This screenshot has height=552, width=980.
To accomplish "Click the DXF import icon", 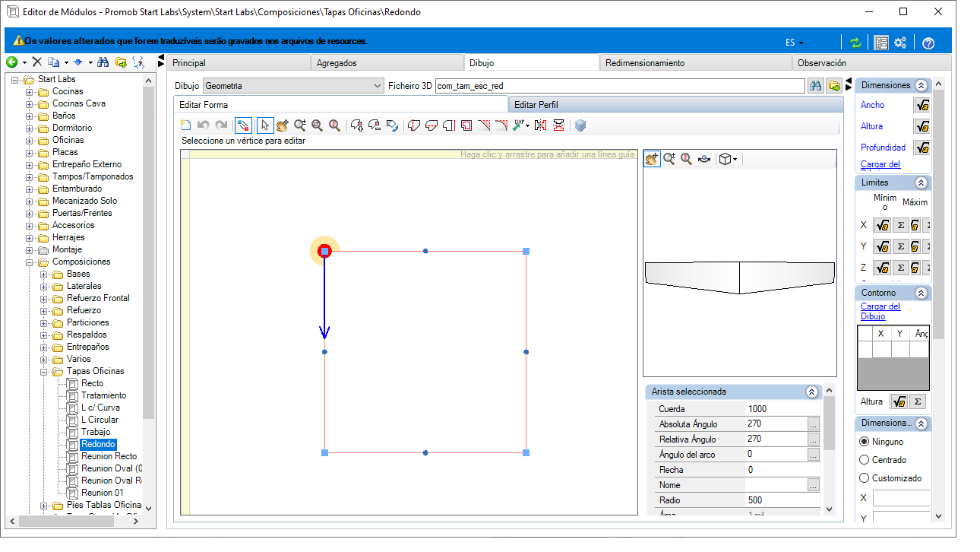I will coord(521,125).
